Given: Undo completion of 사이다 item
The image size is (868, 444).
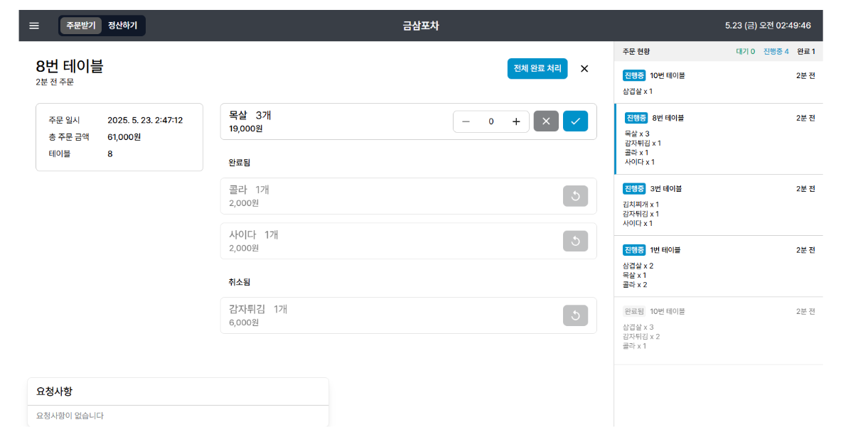Looking at the screenshot, I should pos(575,241).
